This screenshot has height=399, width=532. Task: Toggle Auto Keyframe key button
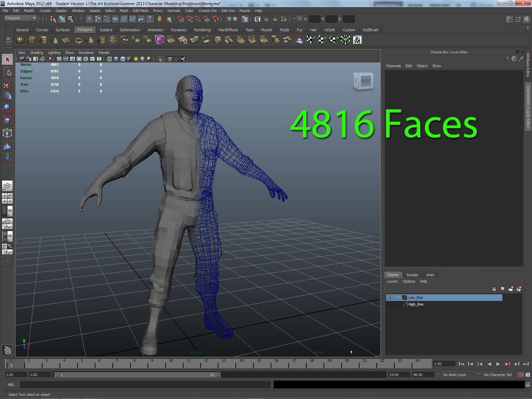point(521,375)
